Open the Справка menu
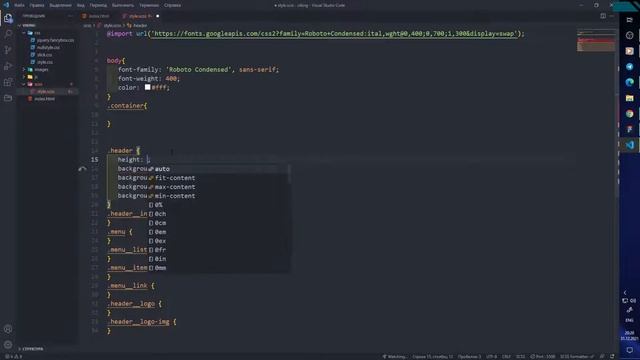The width and height of the screenshot is (640, 360). point(173,5)
